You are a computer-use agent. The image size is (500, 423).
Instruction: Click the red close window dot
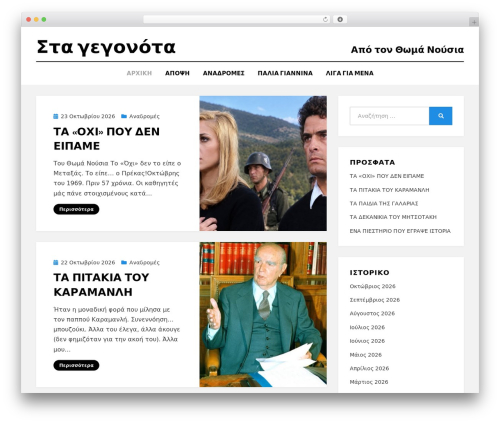pyautogui.click(x=29, y=20)
